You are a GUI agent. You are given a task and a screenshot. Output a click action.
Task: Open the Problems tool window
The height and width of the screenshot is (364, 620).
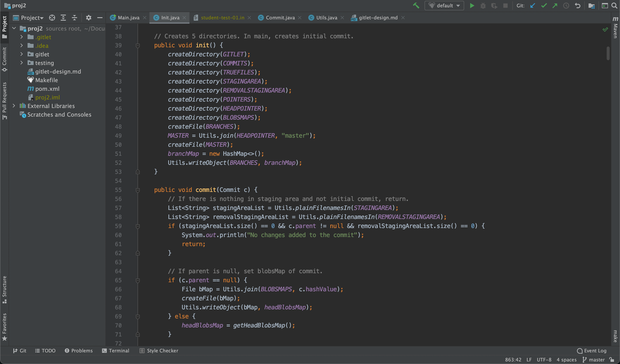pyautogui.click(x=79, y=350)
